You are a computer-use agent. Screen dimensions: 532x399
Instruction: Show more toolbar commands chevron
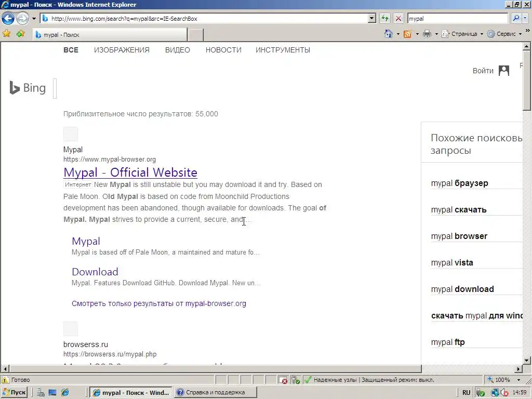pos(528,31)
